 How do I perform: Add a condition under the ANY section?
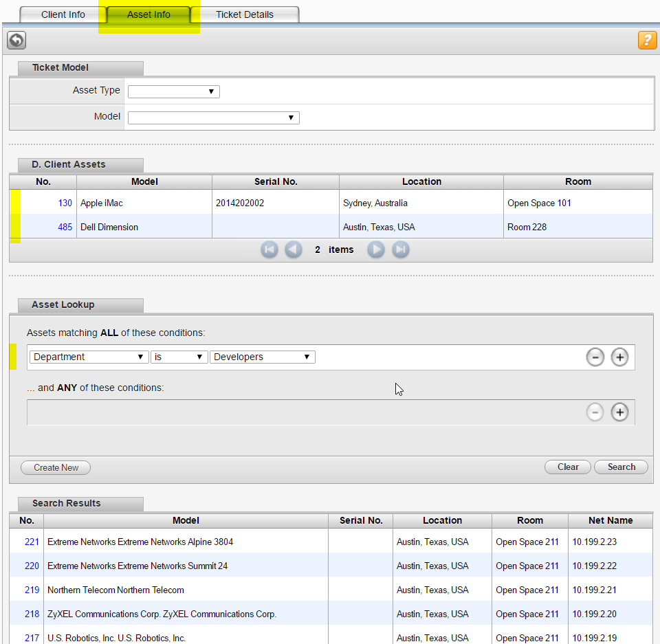click(x=619, y=412)
